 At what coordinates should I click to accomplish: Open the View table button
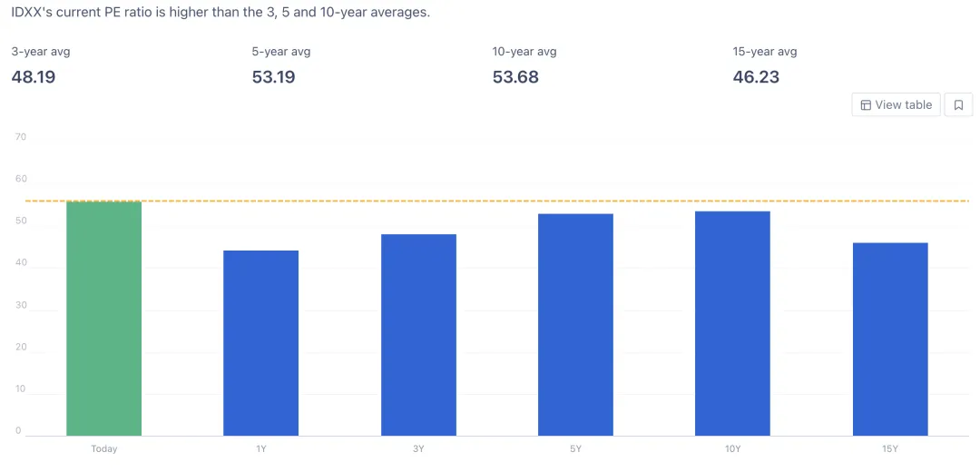click(x=896, y=105)
